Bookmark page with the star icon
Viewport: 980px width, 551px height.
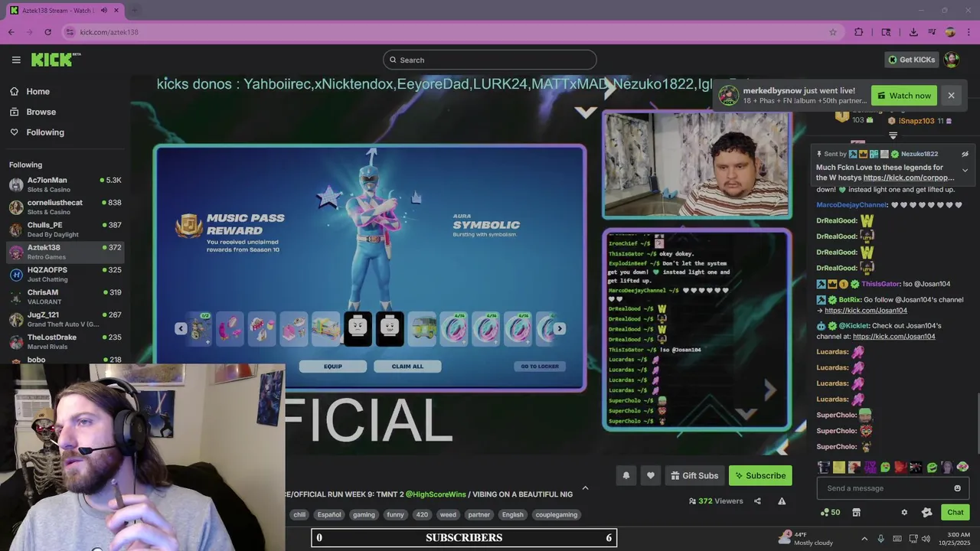coord(833,32)
